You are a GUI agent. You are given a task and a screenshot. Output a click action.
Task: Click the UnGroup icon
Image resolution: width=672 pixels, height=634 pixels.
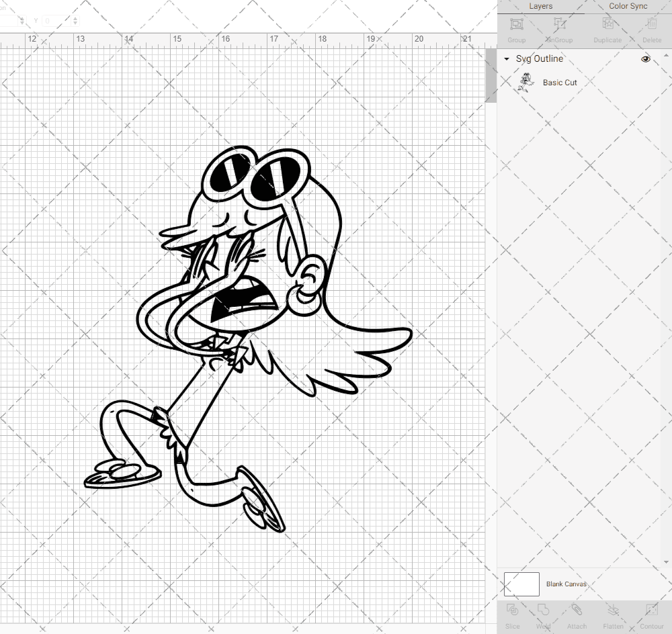[x=559, y=24]
